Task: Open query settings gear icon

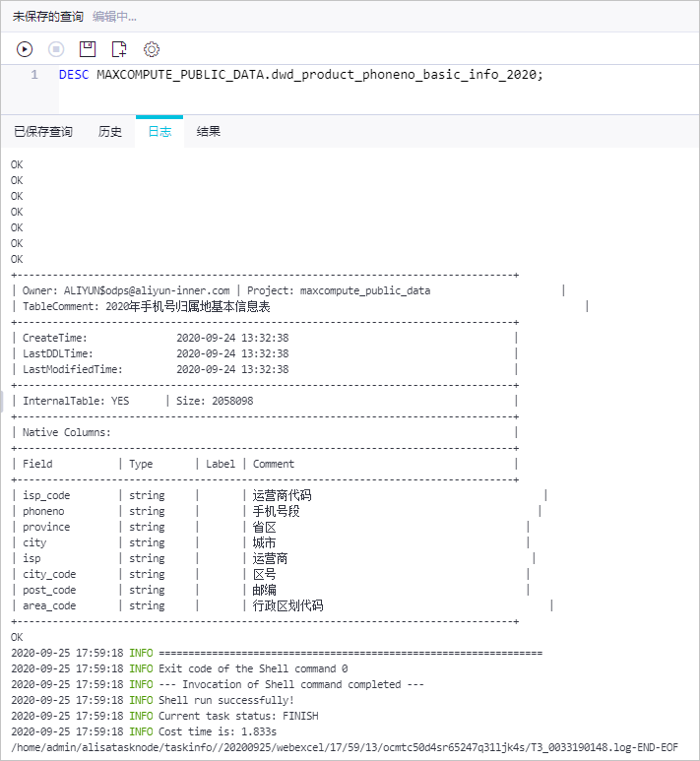Action: click(152, 49)
